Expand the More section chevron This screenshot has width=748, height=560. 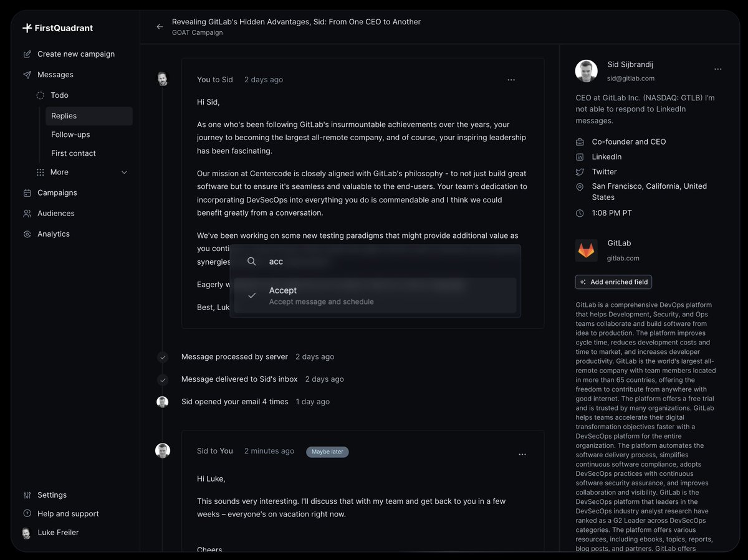pyautogui.click(x=124, y=172)
